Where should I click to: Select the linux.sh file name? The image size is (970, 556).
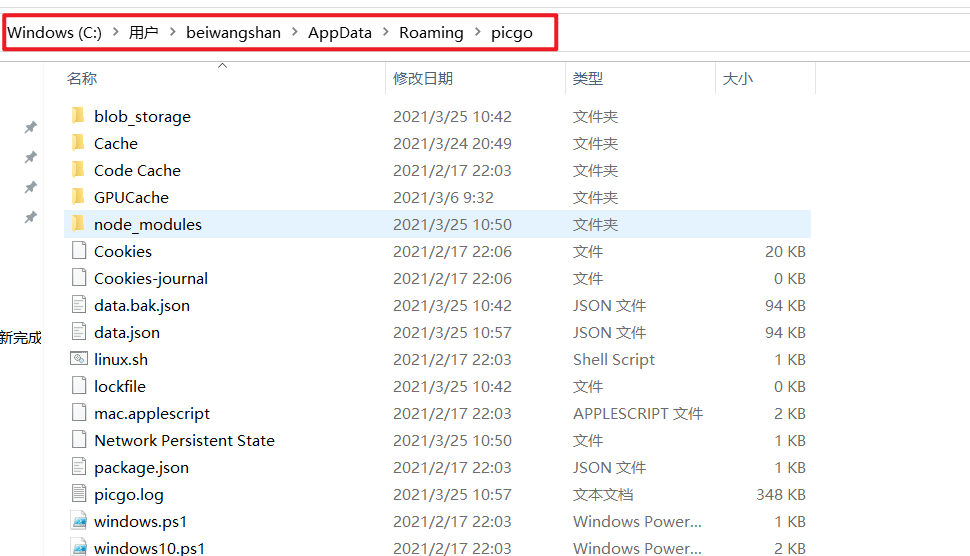point(121,359)
